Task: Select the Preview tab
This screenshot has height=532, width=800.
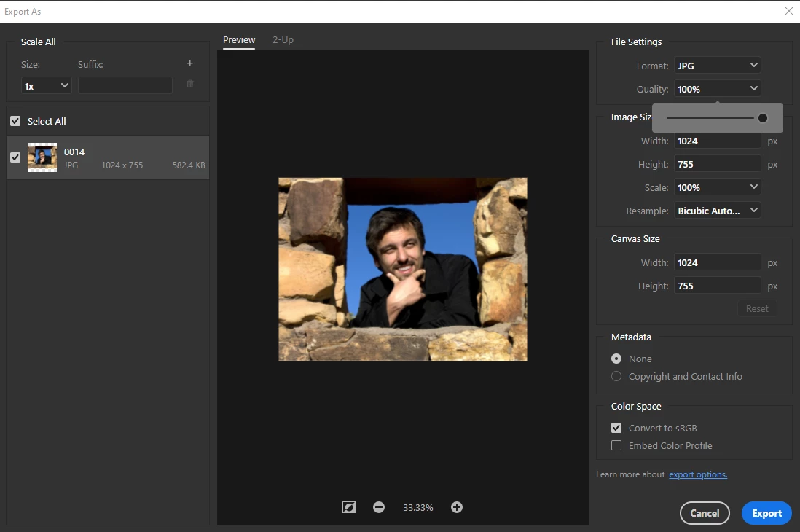Action: point(239,40)
